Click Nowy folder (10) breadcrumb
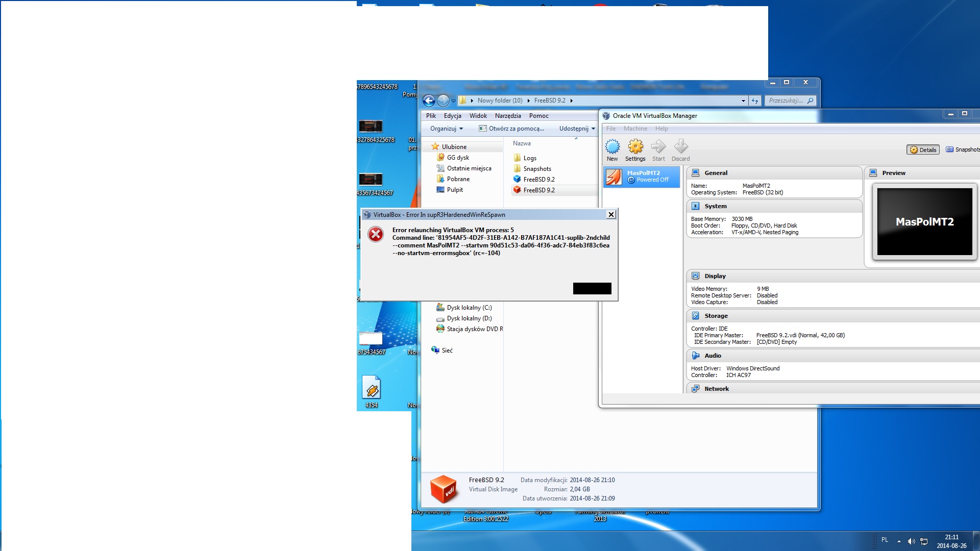 500,101
